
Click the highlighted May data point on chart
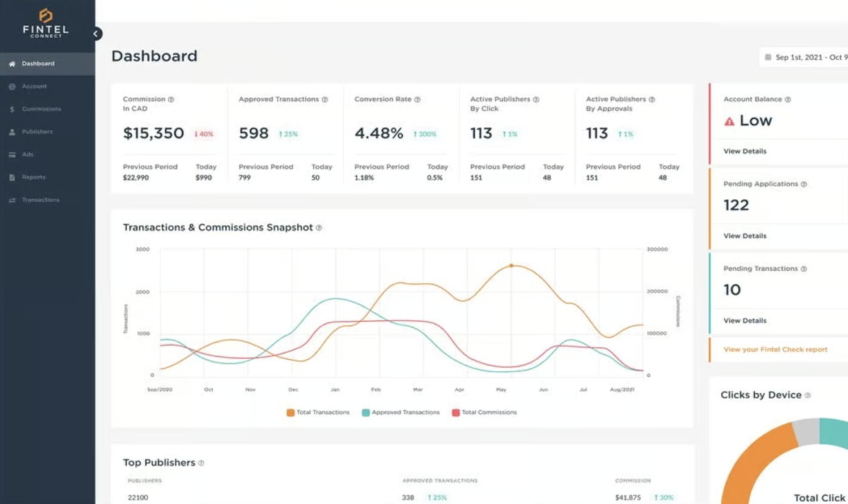point(511,265)
